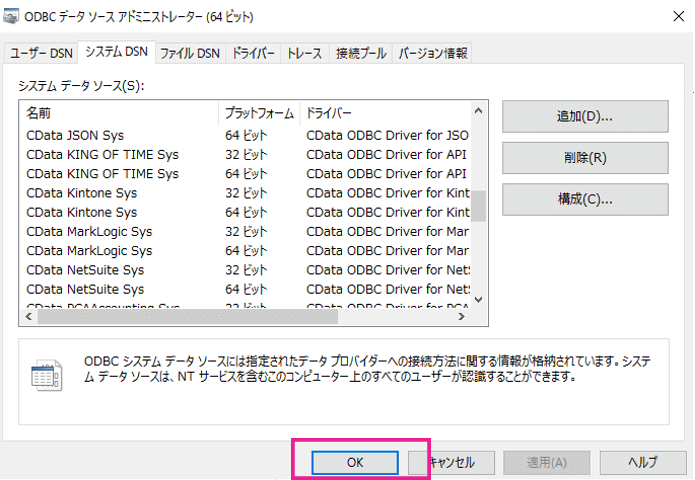Click the data source info icon
This screenshot has height=480, width=695.
47,375
